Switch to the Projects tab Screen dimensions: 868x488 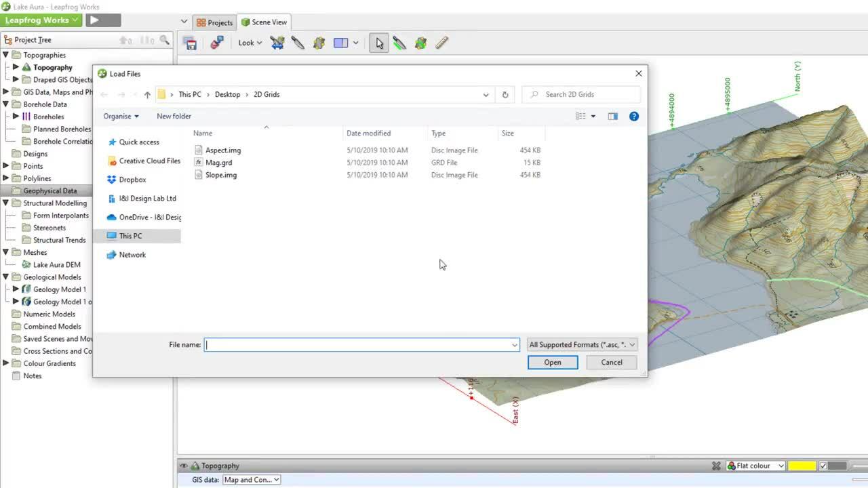tap(214, 22)
